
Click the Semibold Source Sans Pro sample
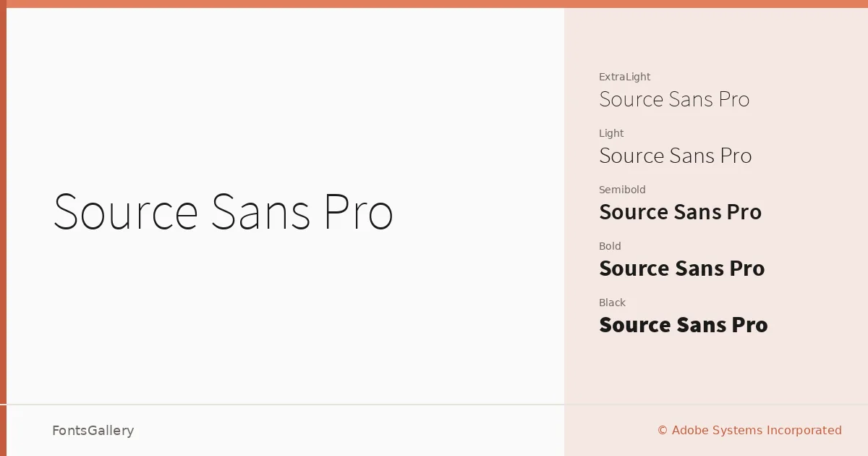681,212
